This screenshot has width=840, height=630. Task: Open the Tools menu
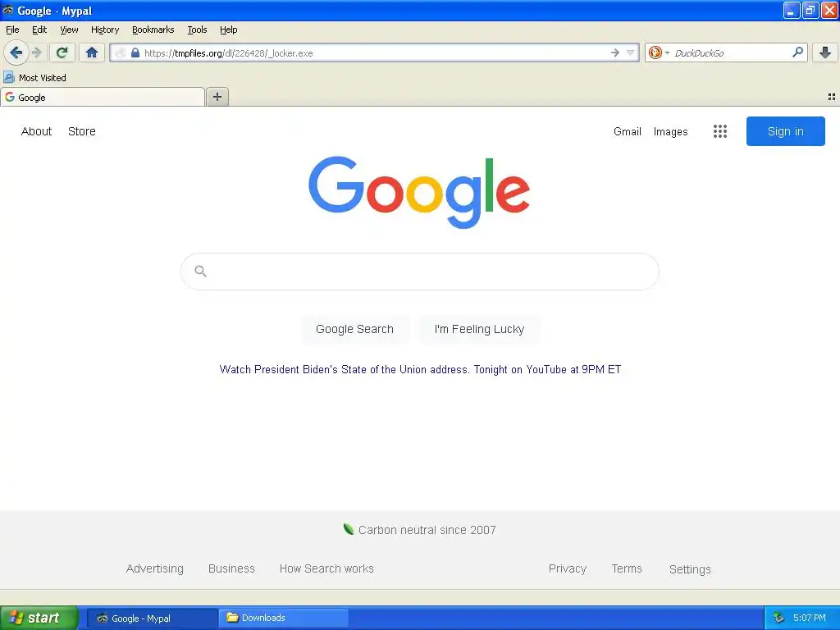coord(197,30)
